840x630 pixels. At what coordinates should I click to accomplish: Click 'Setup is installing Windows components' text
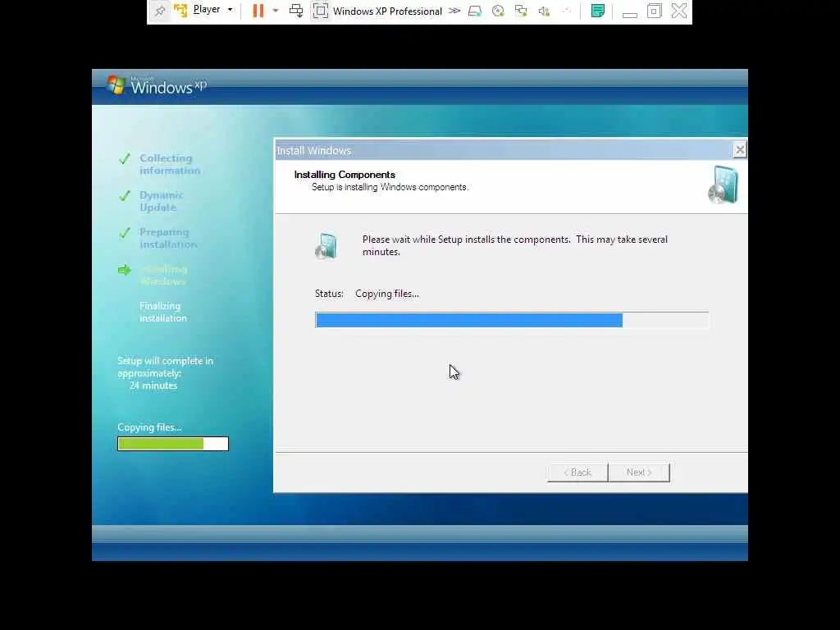coord(390,187)
